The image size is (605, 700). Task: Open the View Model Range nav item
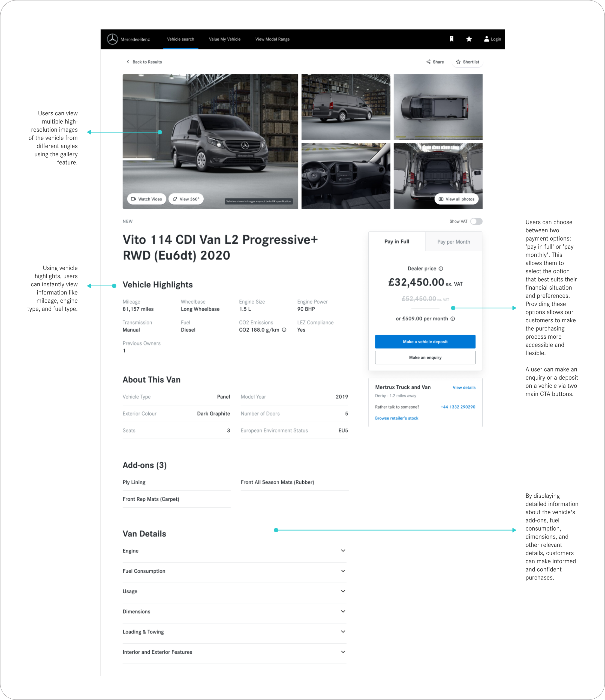click(x=272, y=39)
